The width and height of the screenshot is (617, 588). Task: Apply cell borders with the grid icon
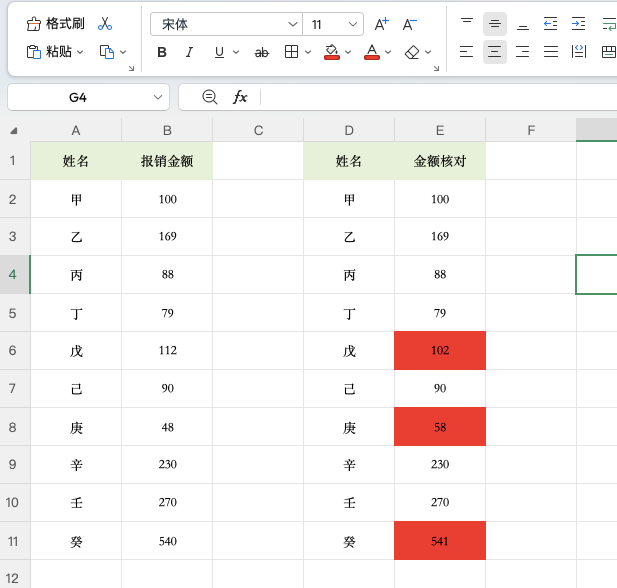[291, 52]
